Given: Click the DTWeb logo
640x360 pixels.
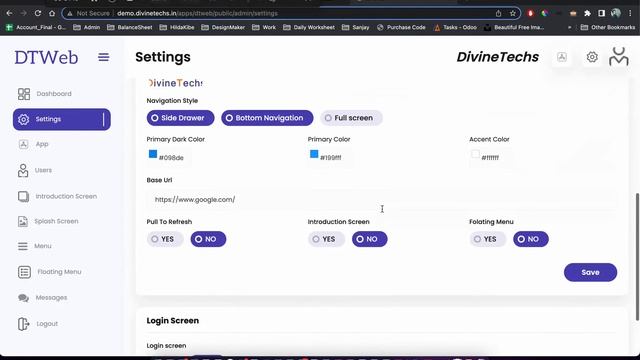Looking at the screenshot, I should tap(46, 58).
